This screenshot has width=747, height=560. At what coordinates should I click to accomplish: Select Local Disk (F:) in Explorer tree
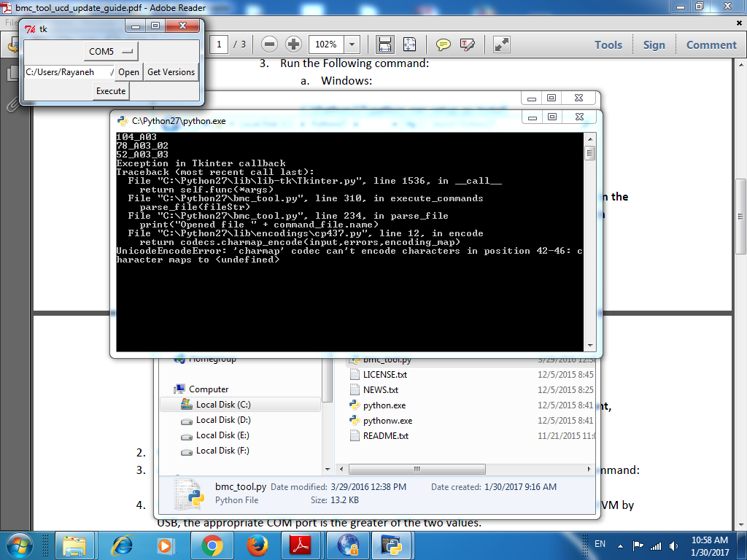tap(222, 450)
